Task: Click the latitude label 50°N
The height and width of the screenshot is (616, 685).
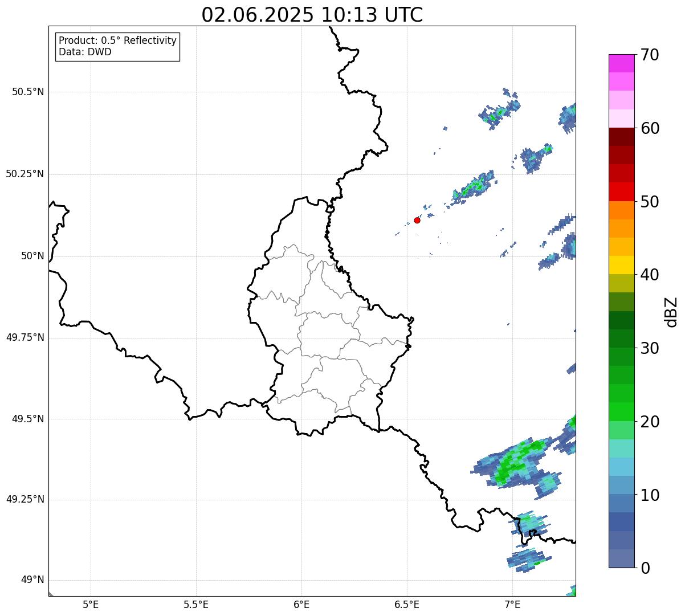Action: (x=32, y=256)
